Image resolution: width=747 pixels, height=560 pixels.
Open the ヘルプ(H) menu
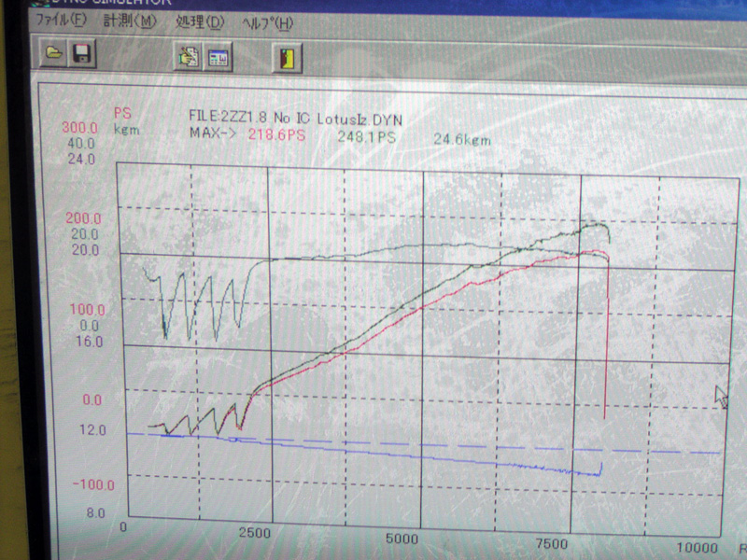point(266,22)
